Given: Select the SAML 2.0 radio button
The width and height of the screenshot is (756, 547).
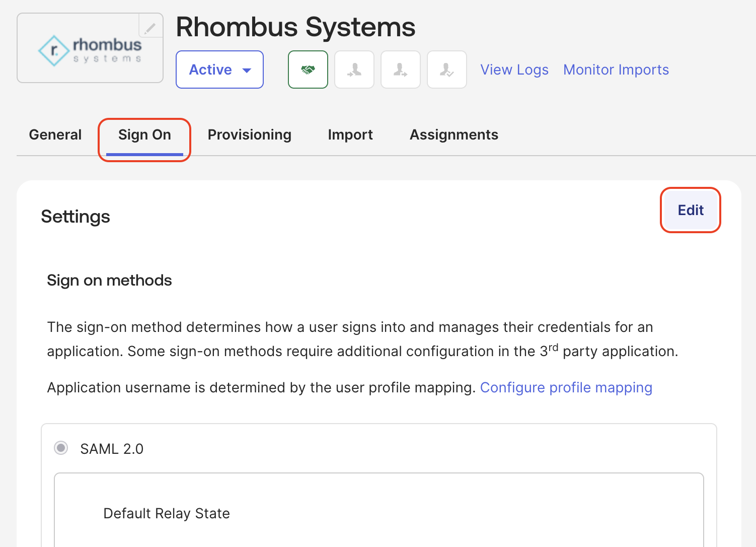Looking at the screenshot, I should [61, 448].
